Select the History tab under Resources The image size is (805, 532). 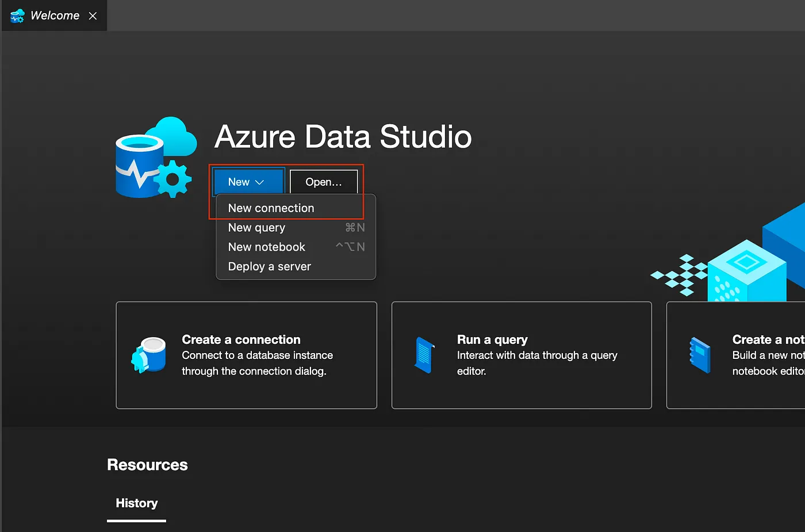136,503
